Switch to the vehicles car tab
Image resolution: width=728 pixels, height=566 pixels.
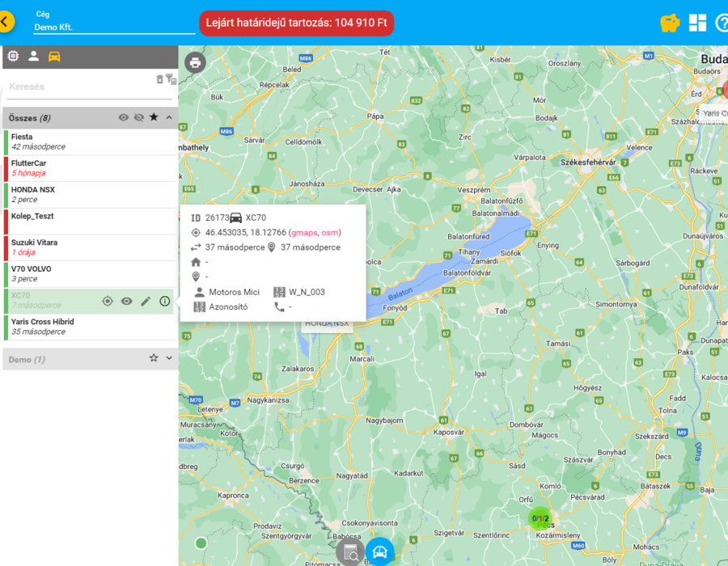54,56
